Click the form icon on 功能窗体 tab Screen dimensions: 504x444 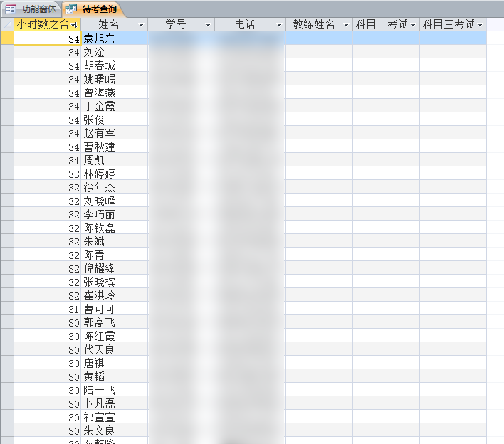coord(11,9)
